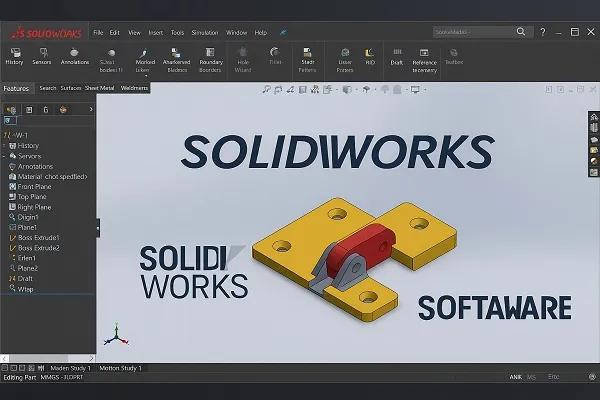Select the Wrap feature in the tree
Image resolution: width=600 pixels, height=400 pixels.
click(21, 289)
